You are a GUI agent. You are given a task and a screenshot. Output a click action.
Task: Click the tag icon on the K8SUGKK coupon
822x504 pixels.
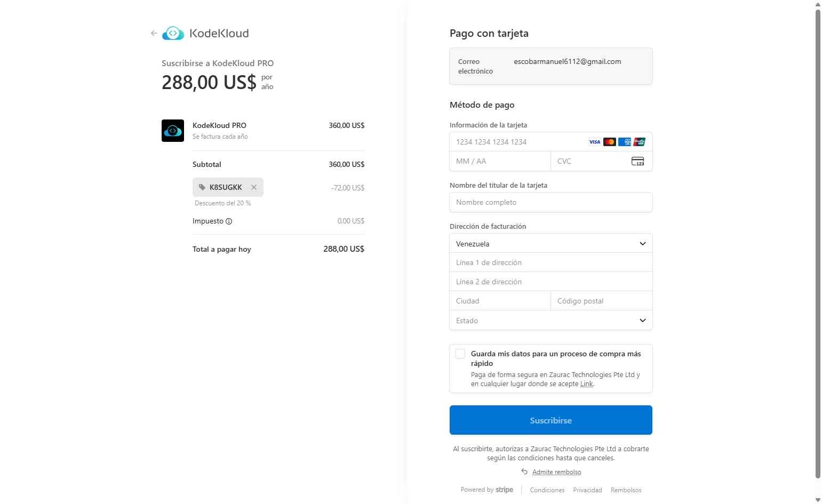202,187
